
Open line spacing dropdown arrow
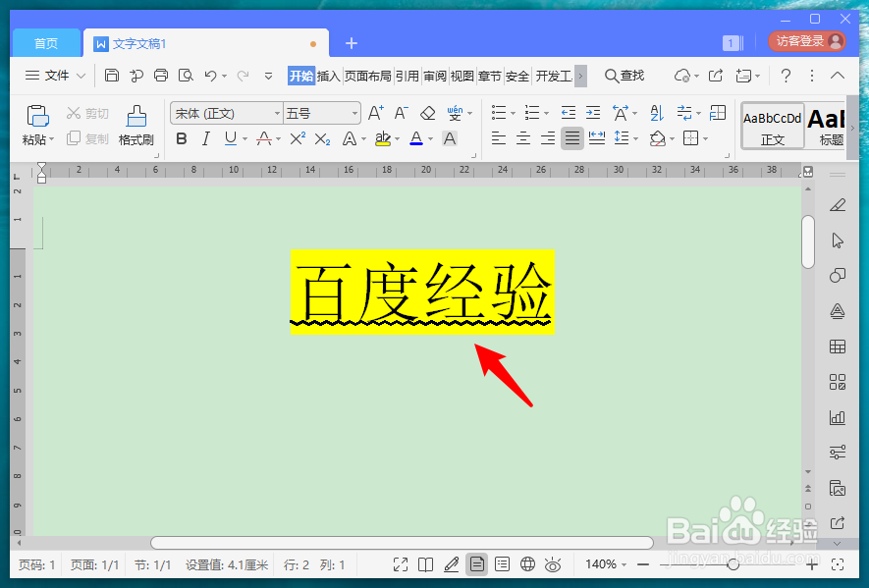pos(635,139)
